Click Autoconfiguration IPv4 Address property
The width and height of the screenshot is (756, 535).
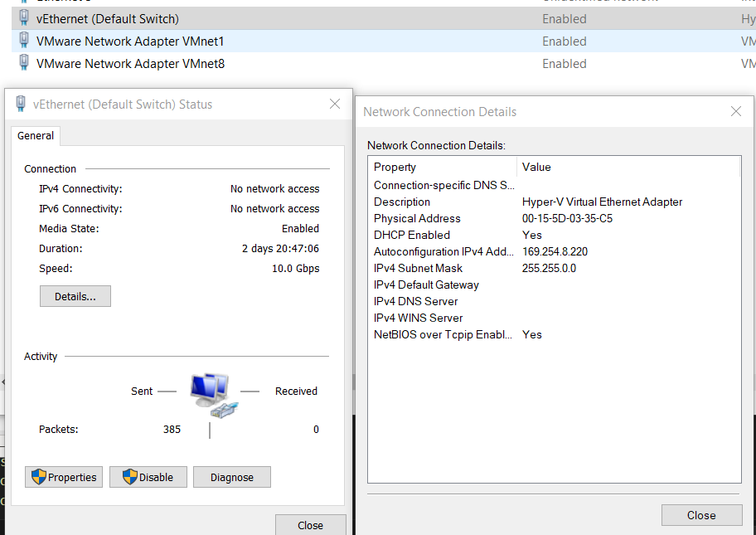[x=443, y=252]
